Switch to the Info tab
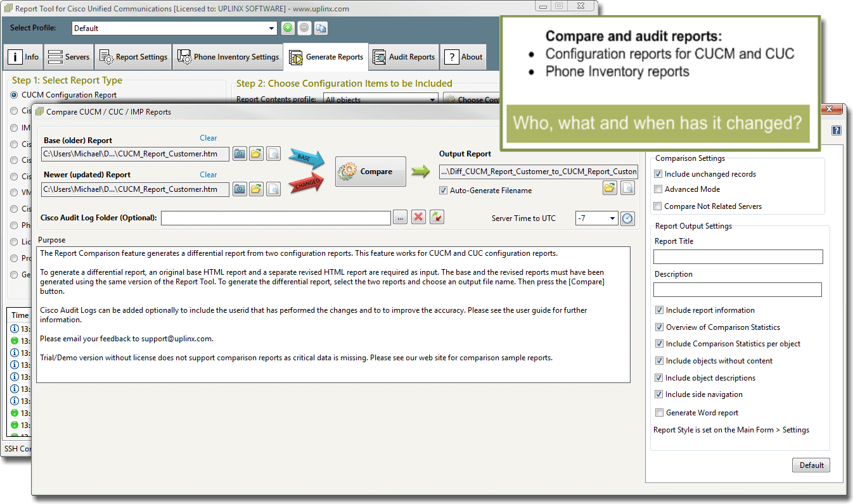The width and height of the screenshot is (853, 504). point(23,56)
